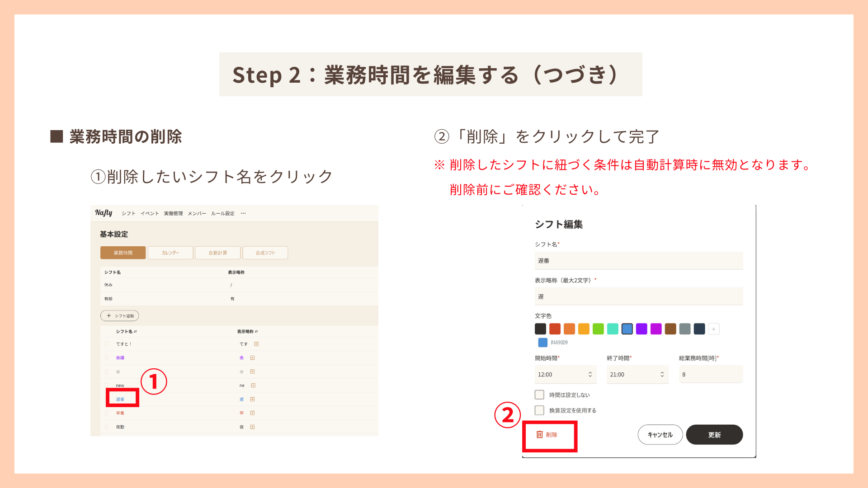This screenshot has width=868, height=488.
Task: Click the sort icon on 表示略称 column header
Action: 257,332
